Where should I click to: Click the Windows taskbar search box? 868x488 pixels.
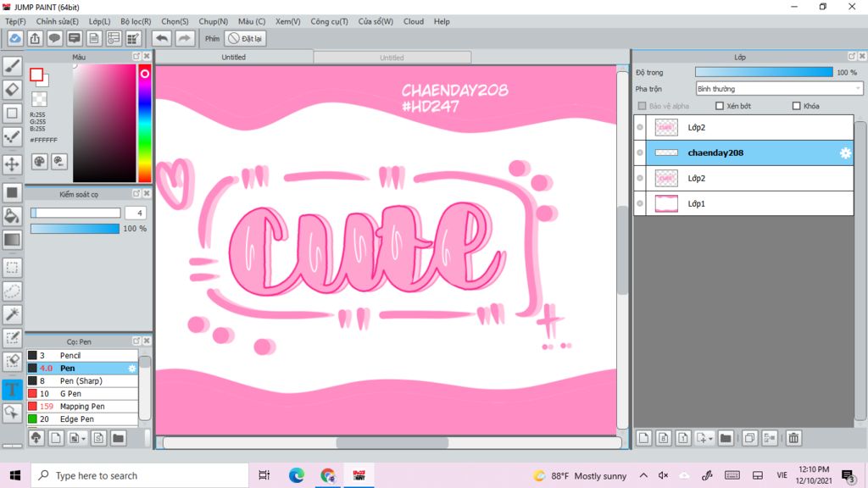tap(140, 475)
